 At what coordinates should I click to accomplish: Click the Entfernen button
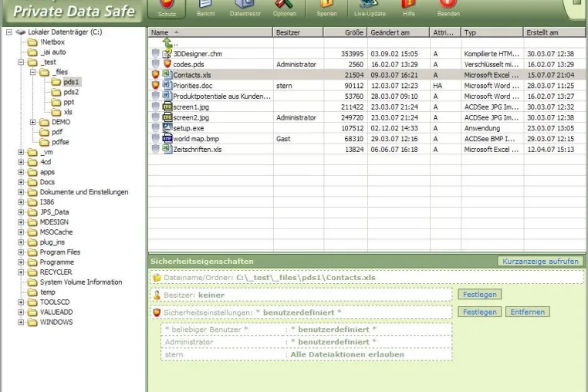pos(527,312)
